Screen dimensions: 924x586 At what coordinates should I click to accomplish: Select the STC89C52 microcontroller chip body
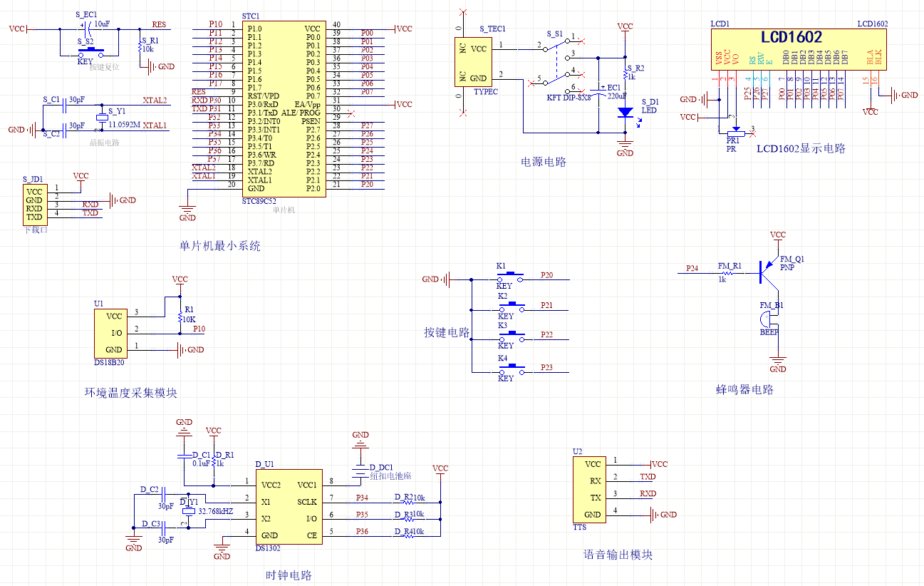click(x=284, y=108)
